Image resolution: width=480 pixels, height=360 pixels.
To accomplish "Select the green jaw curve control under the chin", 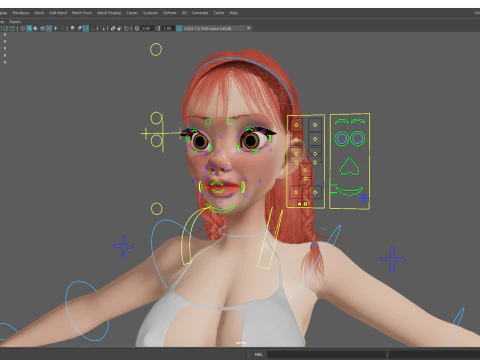I will pyautogui.click(x=220, y=209).
